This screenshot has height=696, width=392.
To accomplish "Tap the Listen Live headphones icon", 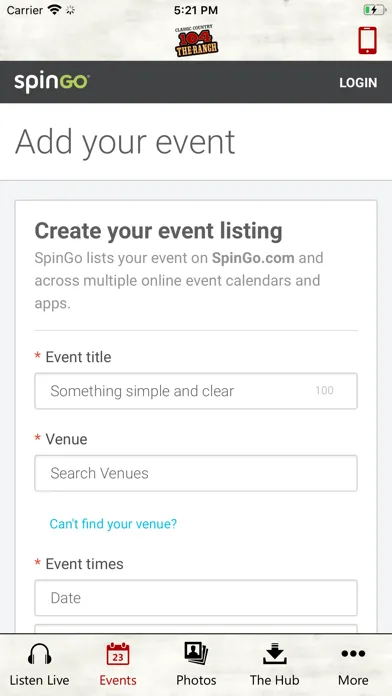I will [x=40, y=654].
